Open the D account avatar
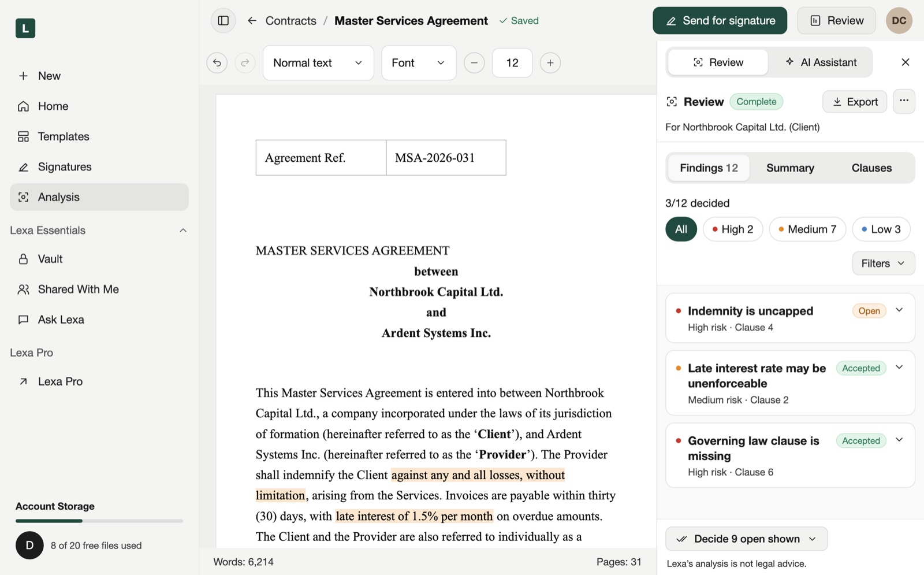Image resolution: width=924 pixels, height=575 pixels. pos(29,545)
